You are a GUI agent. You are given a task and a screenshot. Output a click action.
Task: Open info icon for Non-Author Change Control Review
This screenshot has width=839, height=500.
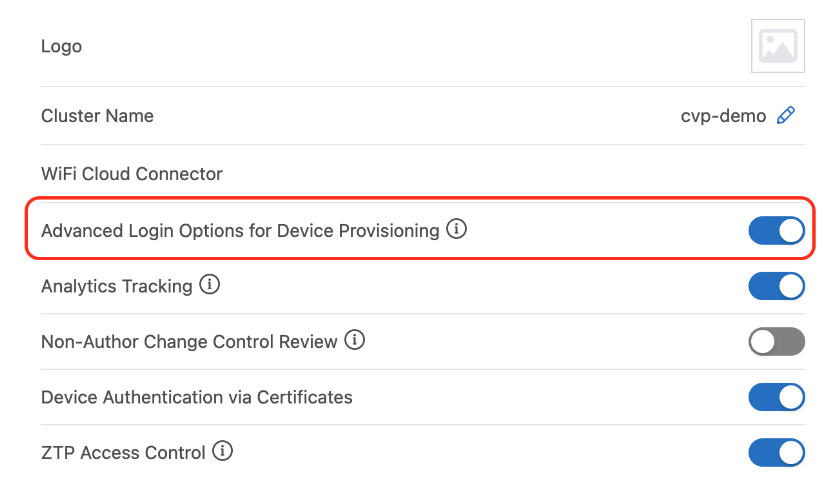[x=354, y=341]
